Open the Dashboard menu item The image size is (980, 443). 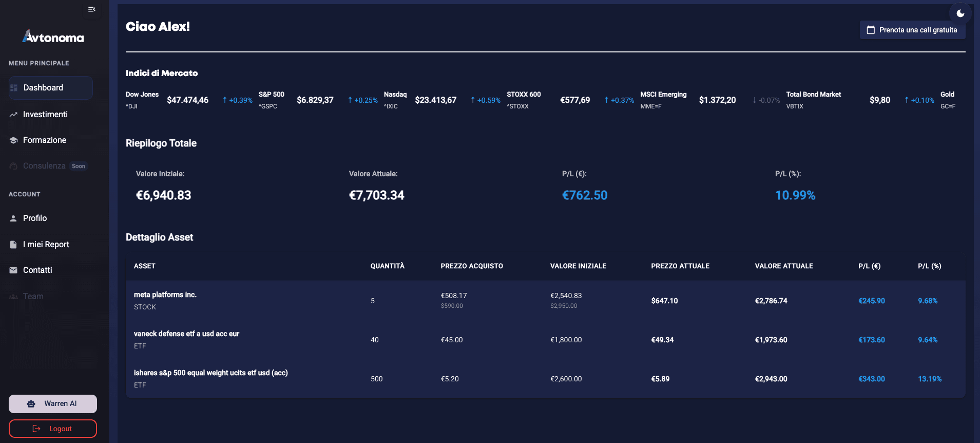51,88
